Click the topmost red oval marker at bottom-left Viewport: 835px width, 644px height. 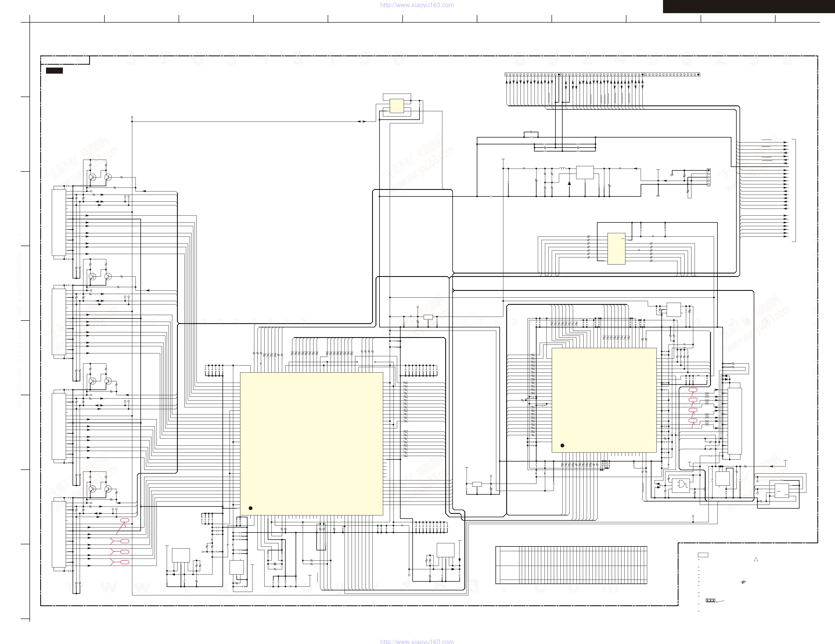[x=125, y=520]
